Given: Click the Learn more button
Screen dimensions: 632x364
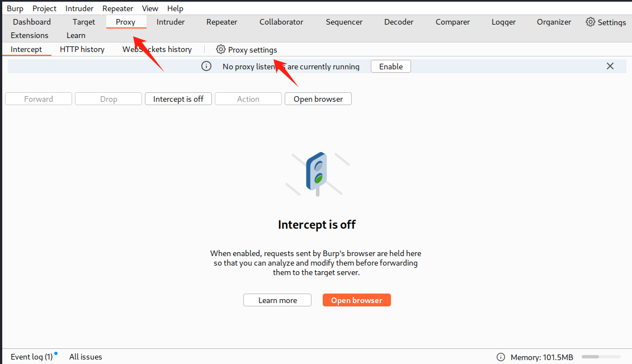Looking at the screenshot, I should (x=277, y=300).
